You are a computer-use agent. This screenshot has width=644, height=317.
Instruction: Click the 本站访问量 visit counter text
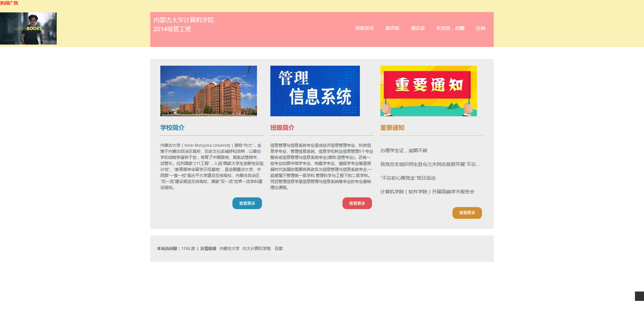pos(176,249)
